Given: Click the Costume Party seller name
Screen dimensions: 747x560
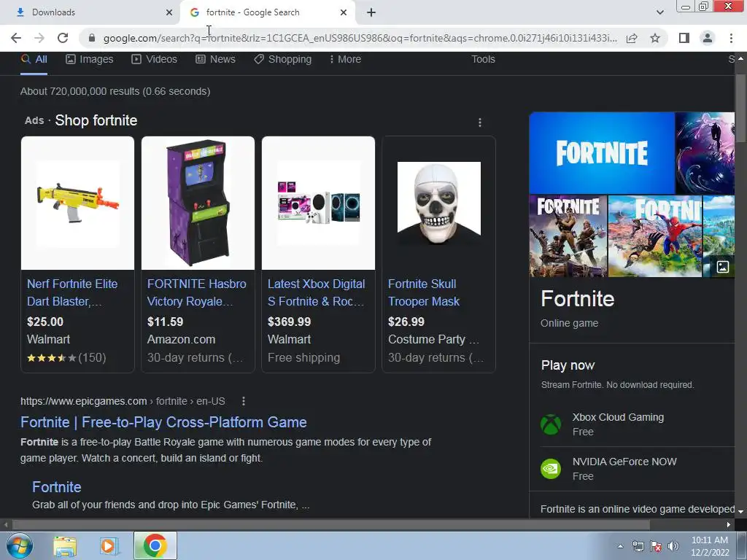Looking at the screenshot, I should [433, 339].
